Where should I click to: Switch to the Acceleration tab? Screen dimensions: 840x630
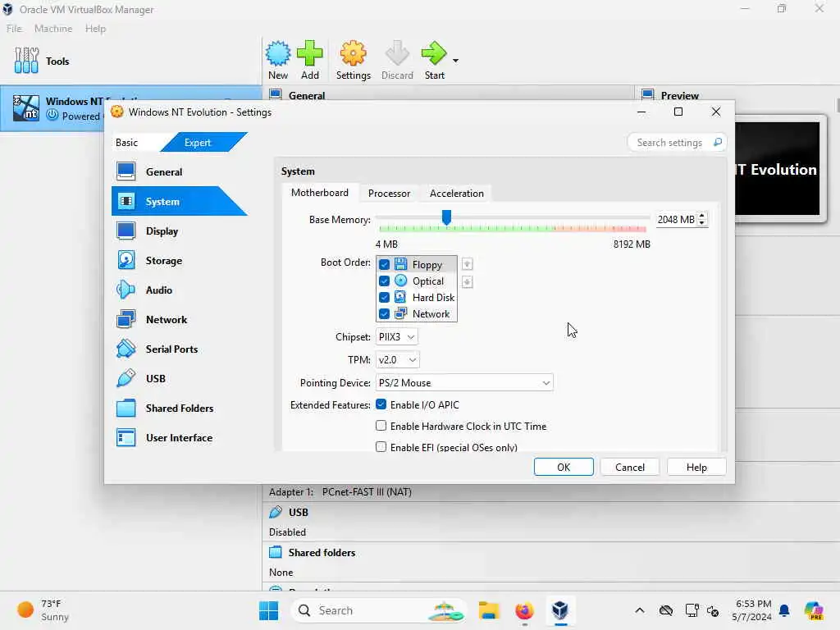tap(456, 194)
